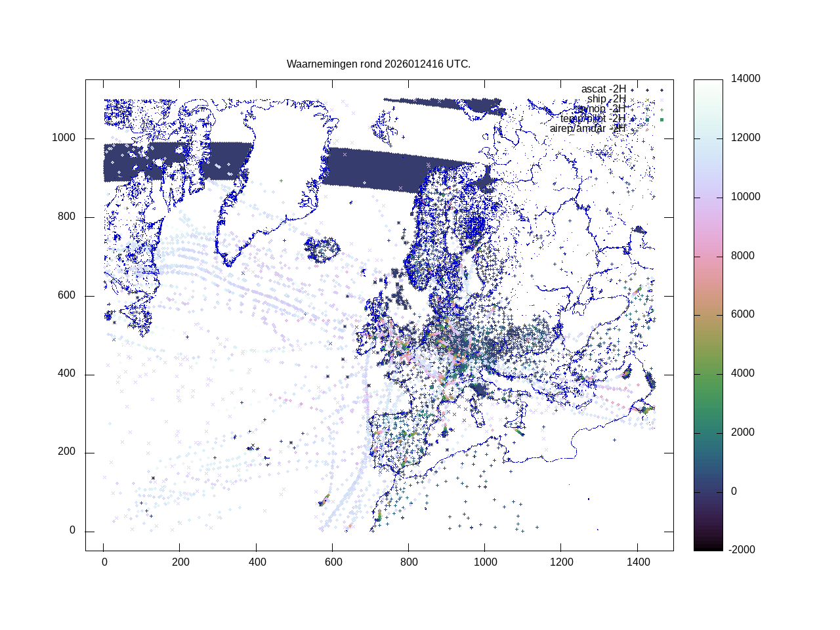Click the salmon diamond airep/amdar legend marker

click(647, 129)
